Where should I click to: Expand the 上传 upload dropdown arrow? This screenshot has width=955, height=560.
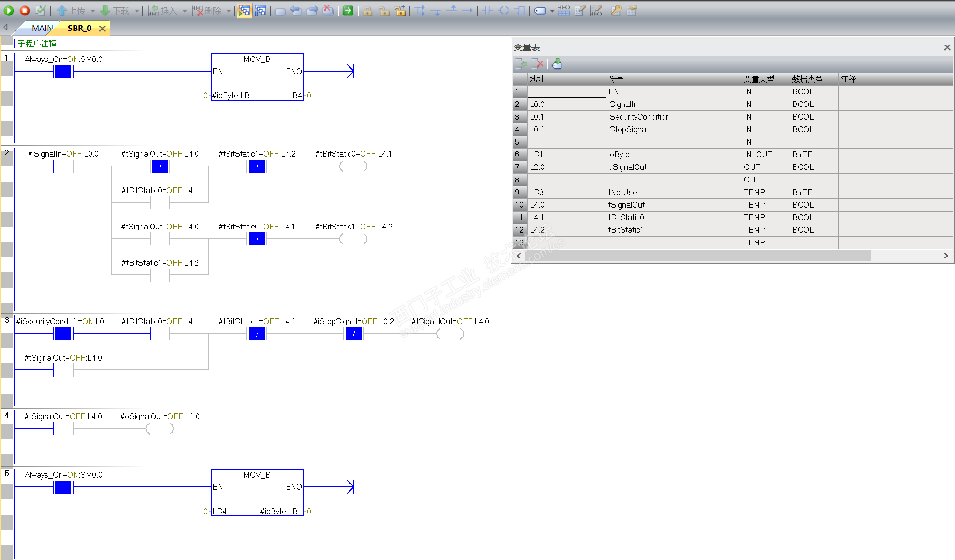tap(92, 10)
